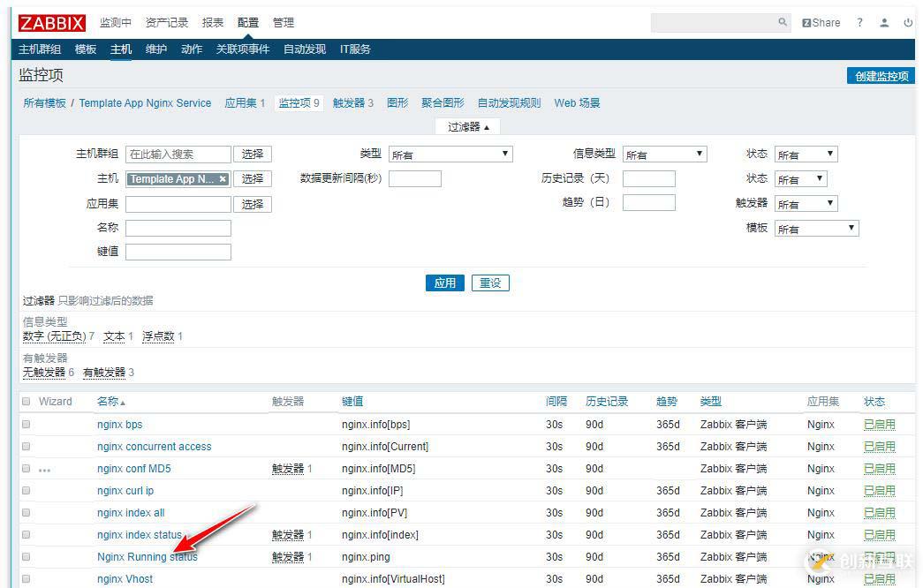Focus the 历史记录 (天) input
The width and height of the screenshot is (923, 588).
click(x=648, y=179)
